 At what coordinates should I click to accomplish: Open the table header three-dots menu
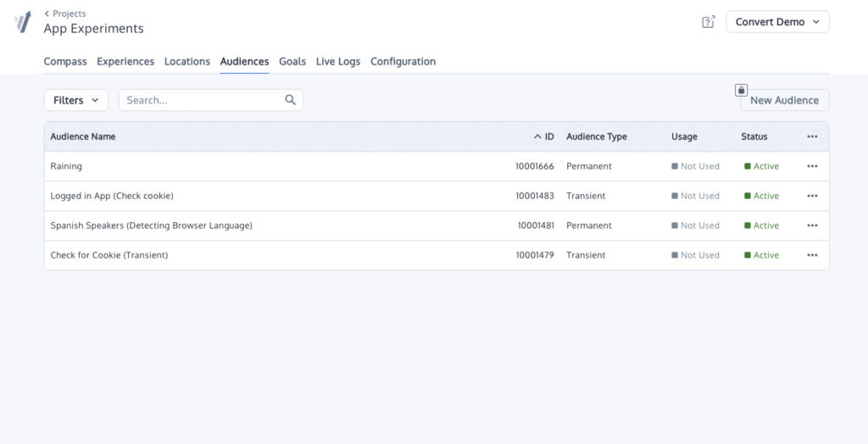(x=812, y=136)
